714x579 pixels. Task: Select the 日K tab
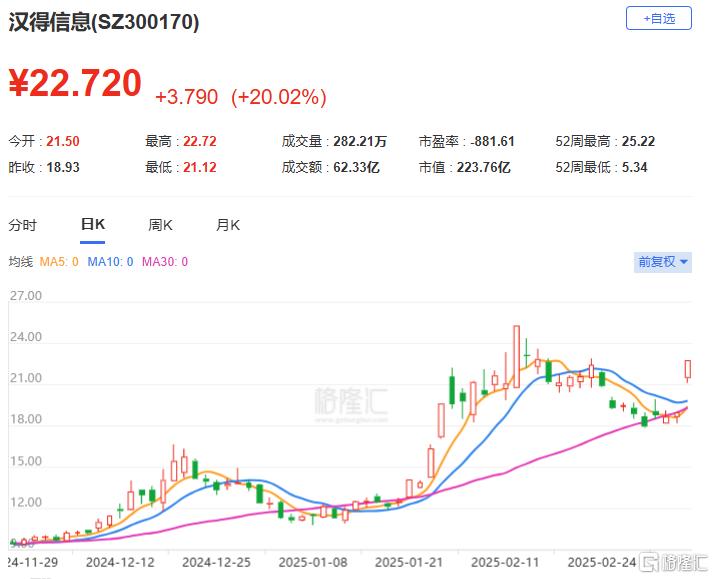[x=92, y=224]
